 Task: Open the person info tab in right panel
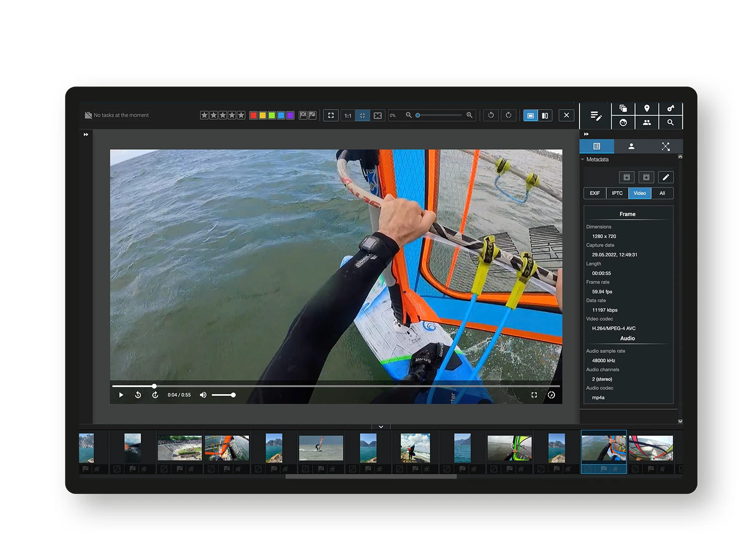(631, 146)
